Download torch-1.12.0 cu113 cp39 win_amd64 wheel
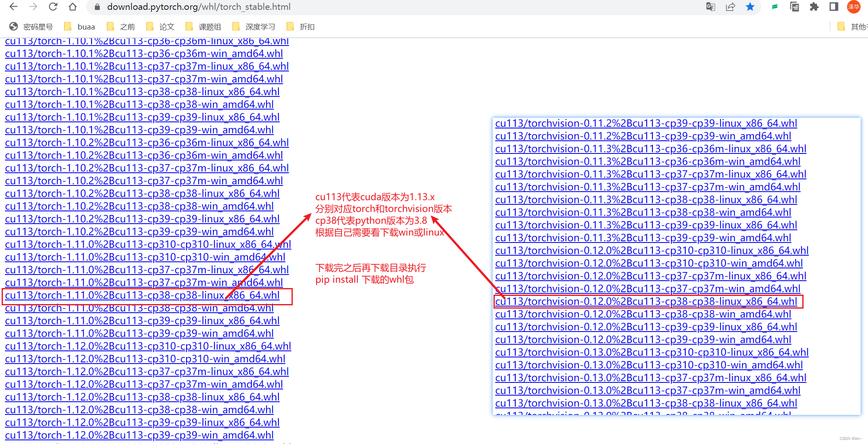This screenshot has height=444, width=868. pyautogui.click(x=139, y=435)
